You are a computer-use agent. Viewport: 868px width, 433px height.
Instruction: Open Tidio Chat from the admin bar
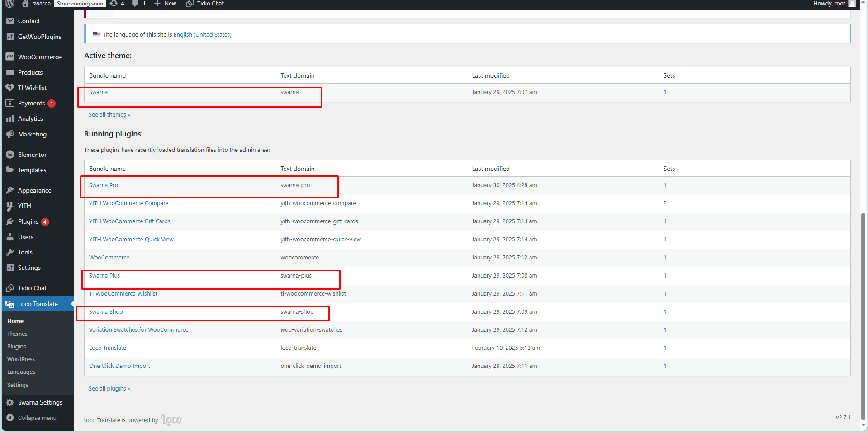205,4
